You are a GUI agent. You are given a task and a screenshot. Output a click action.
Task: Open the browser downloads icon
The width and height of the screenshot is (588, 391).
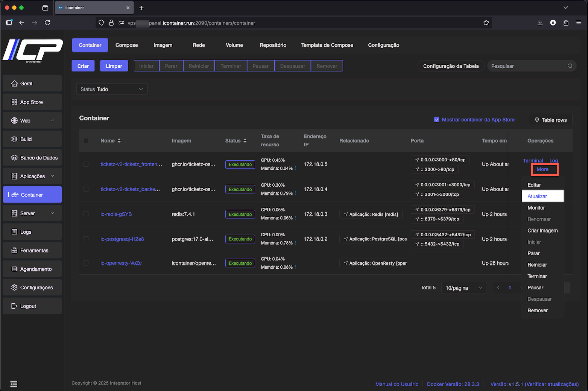pos(540,23)
